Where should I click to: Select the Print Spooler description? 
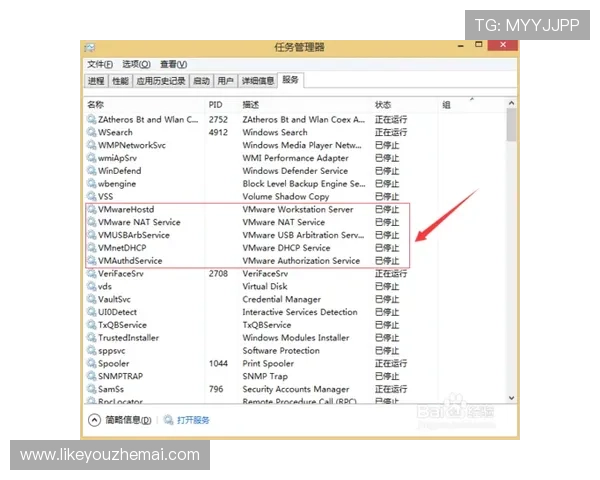[x=268, y=363]
